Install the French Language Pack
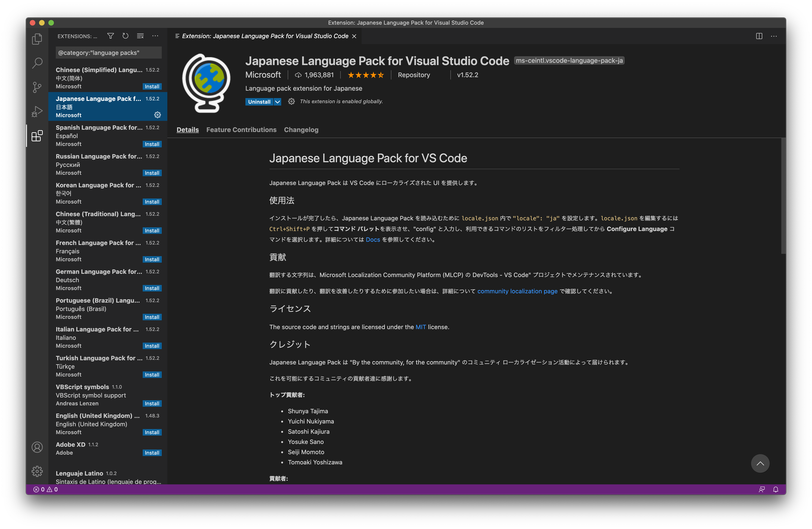 [152, 259]
